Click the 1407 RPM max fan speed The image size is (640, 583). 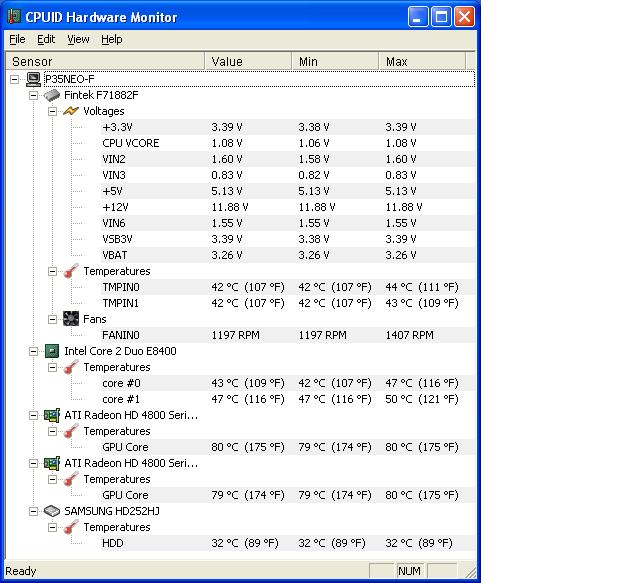tap(409, 335)
